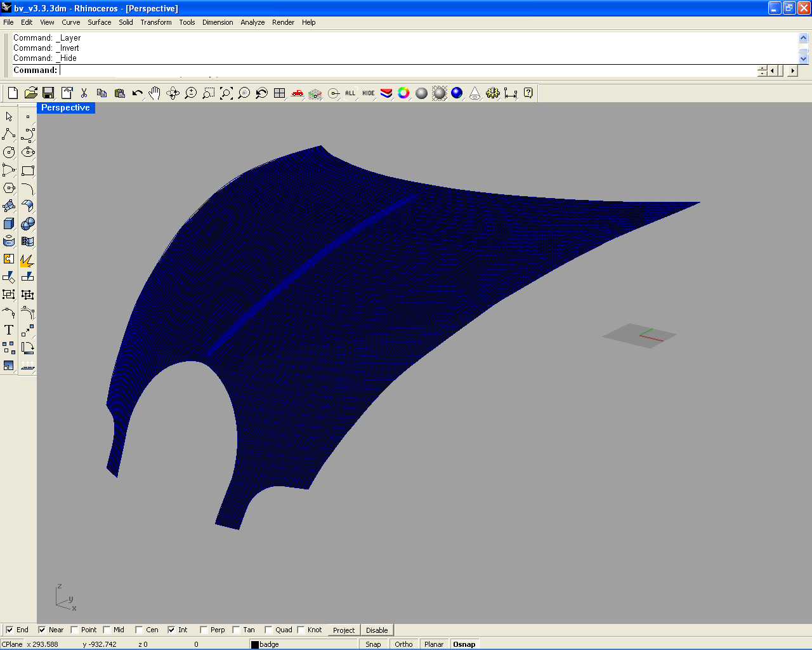
Task: Enable the Perp osnap checkbox
Action: pyautogui.click(x=204, y=630)
